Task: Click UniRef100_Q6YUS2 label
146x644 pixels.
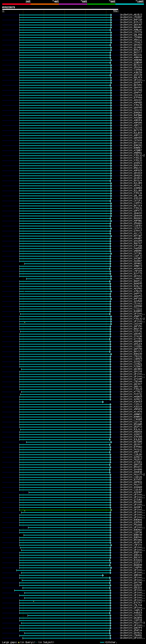Action: coord(131,276)
